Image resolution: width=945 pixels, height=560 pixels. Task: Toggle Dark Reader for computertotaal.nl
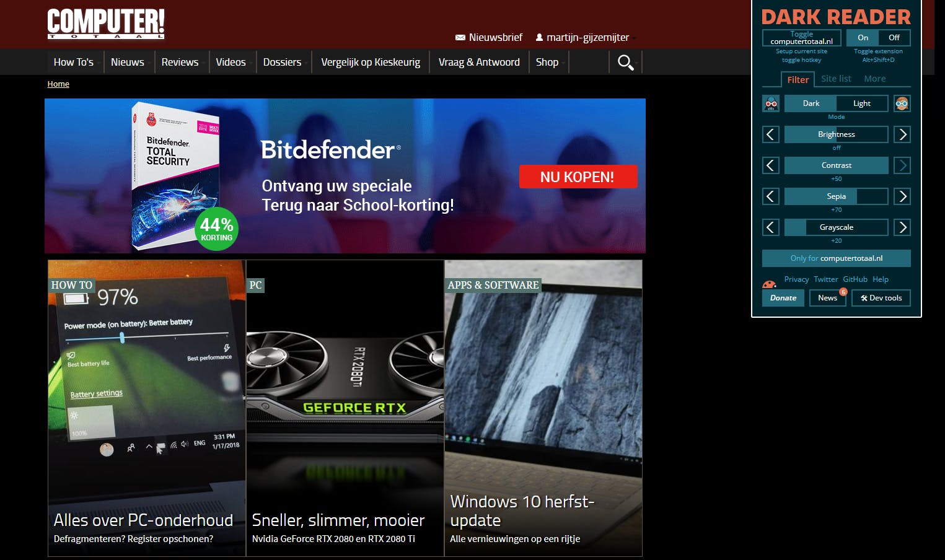pyautogui.click(x=801, y=38)
